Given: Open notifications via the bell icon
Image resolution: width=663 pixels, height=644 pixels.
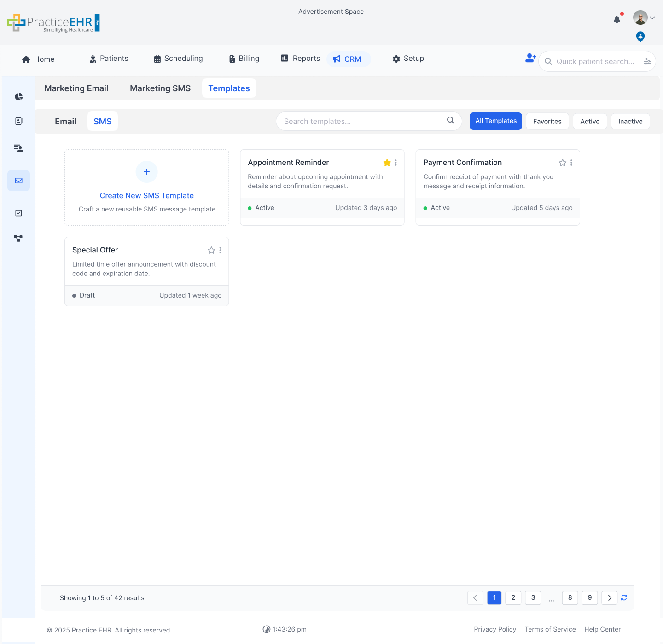Looking at the screenshot, I should click(617, 19).
